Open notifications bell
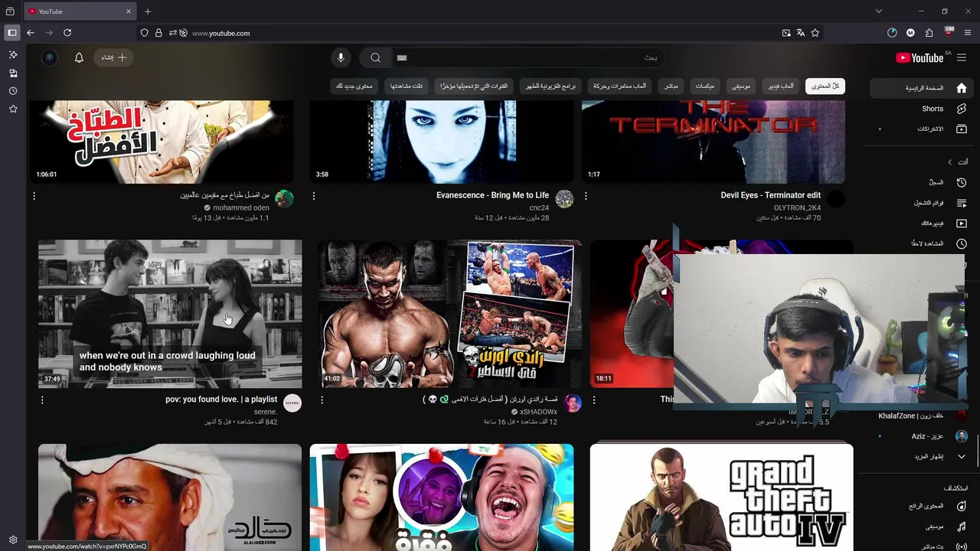The image size is (980, 551). [79, 57]
